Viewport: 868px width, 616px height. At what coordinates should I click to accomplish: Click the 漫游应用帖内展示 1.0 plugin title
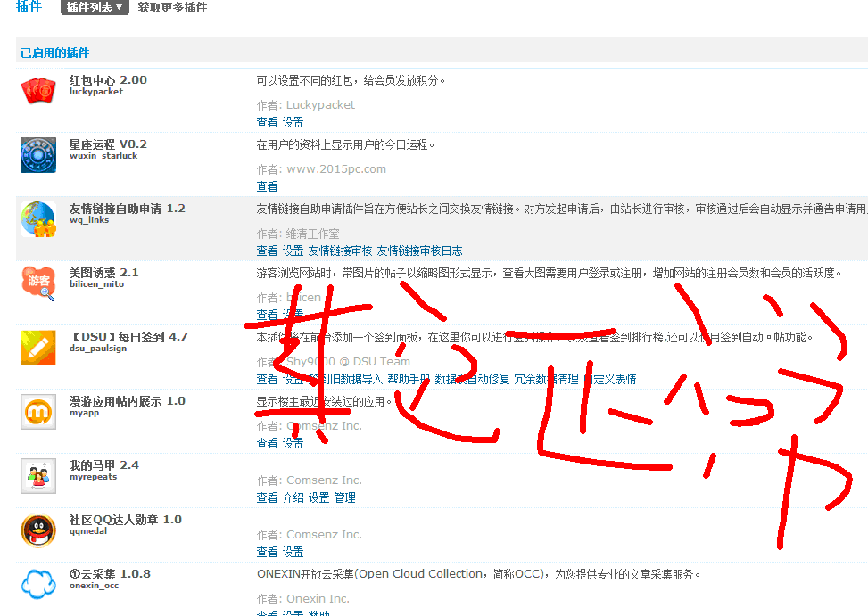pyautogui.click(x=128, y=401)
